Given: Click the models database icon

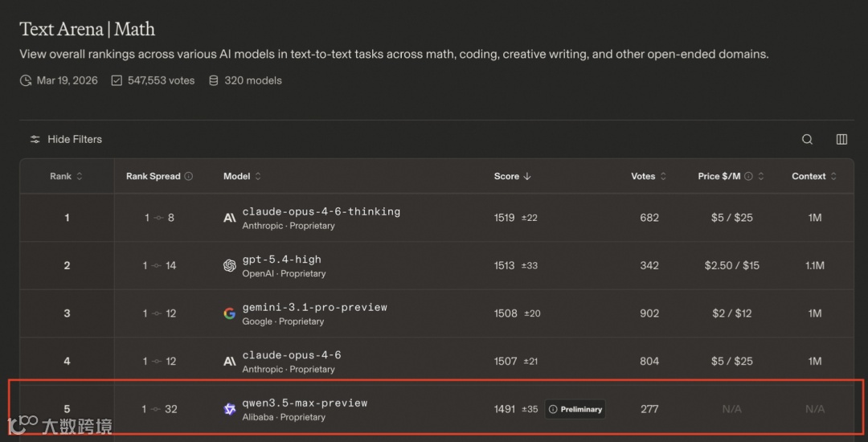Looking at the screenshot, I should (x=213, y=81).
